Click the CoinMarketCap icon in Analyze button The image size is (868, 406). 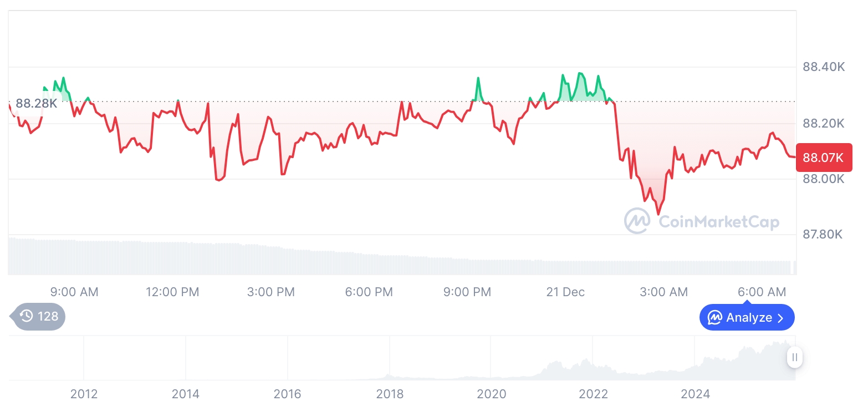coord(715,318)
